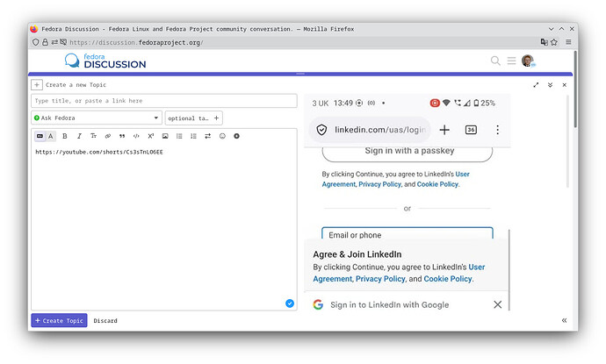Image resolution: width=606 pixels, height=364 pixels.
Task: Open the hamburger sidebar menu
Action: coord(511,61)
